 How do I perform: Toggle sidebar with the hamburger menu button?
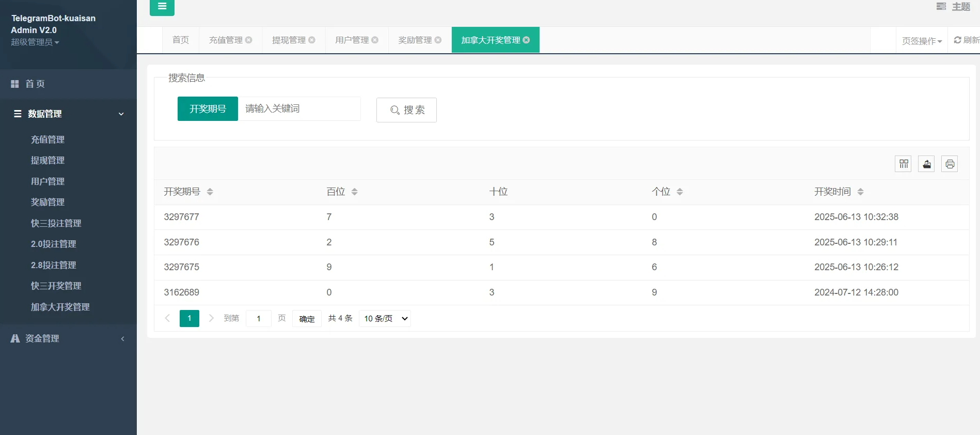tap(162, 7)
